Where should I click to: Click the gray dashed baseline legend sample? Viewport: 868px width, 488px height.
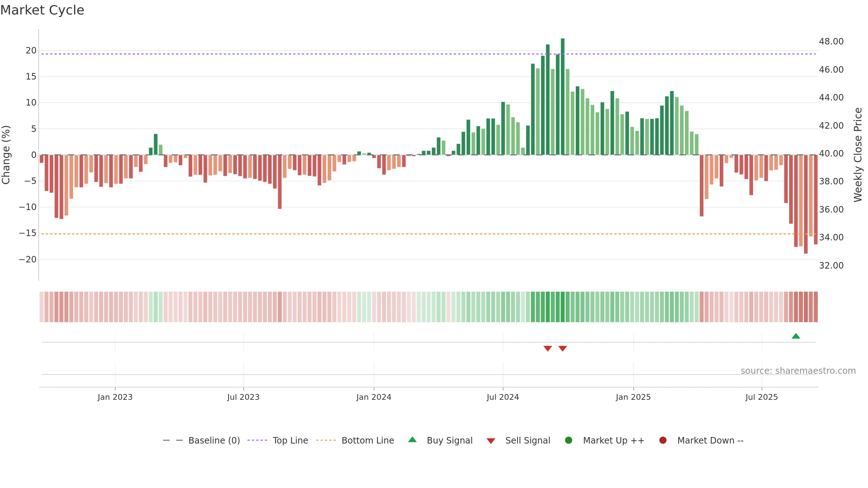click(x=173, y=440)
